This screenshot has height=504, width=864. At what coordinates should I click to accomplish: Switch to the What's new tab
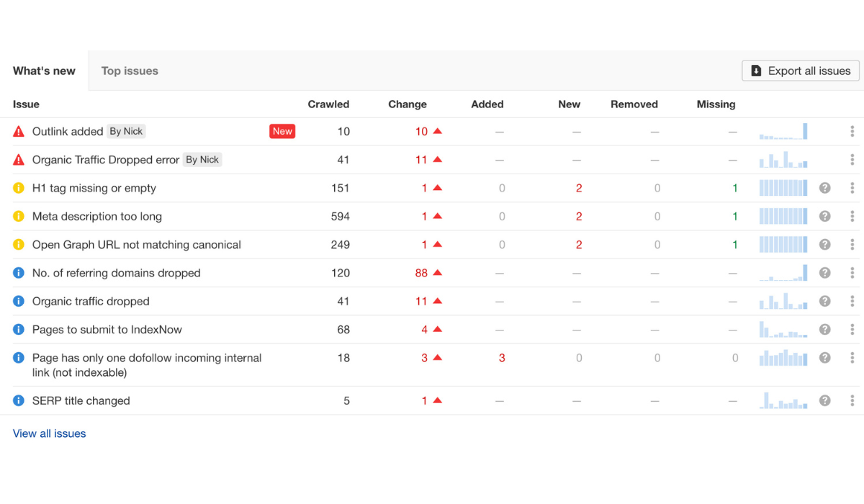(44, 71)
